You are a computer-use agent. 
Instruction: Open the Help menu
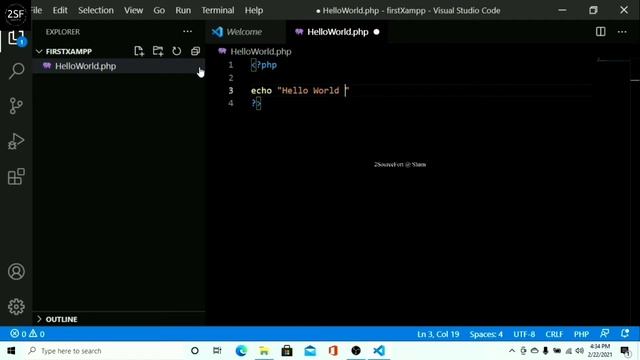[x=254, y=10]
